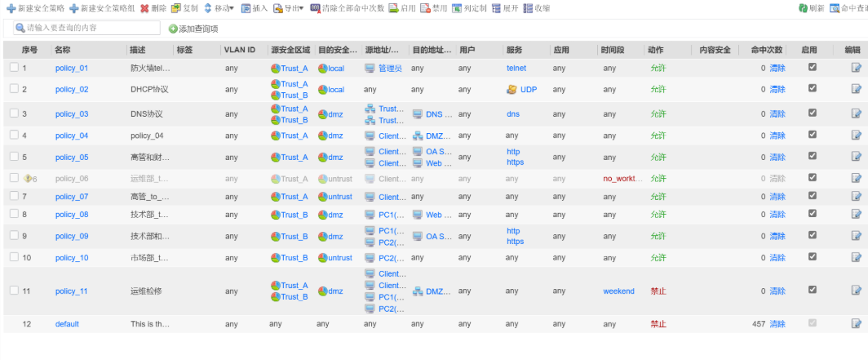Click the 禁止 action in policy_11
The width and height of the screenshot is (868, 360).
(x=658, y=291)
